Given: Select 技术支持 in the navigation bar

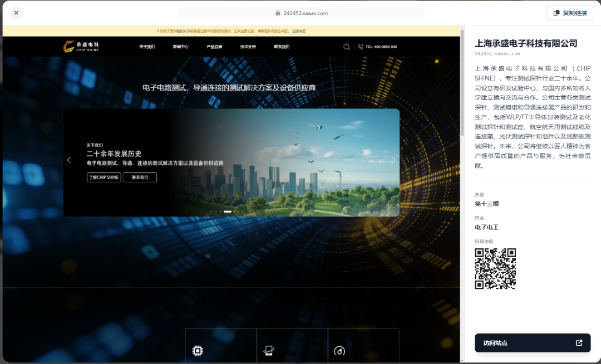Looking at the screenshot, I should pyautogui.click(x=248, y=47).
